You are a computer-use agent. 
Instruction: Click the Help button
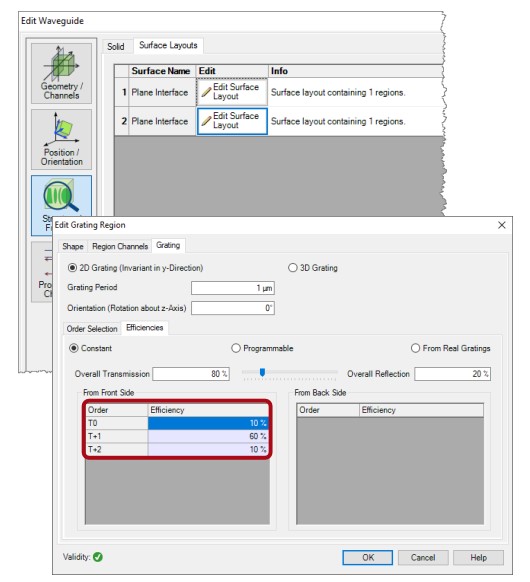pyautogui.click(x=478, y=558)
